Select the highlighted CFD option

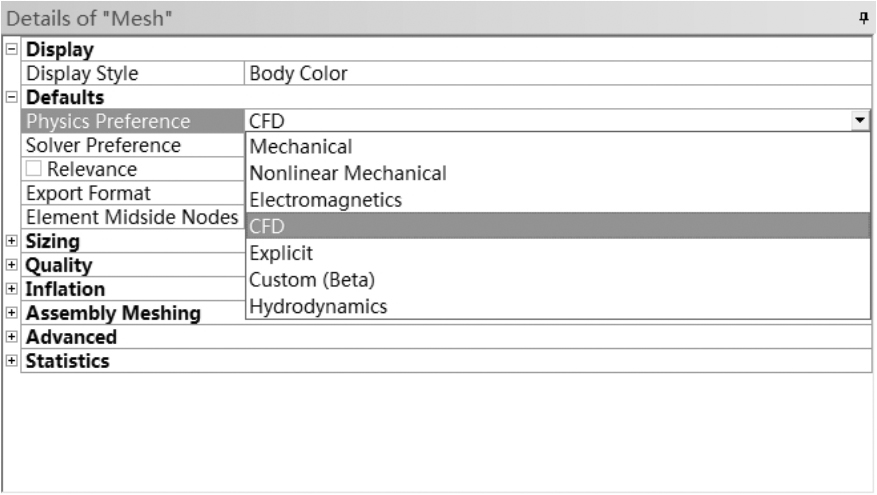267,227
